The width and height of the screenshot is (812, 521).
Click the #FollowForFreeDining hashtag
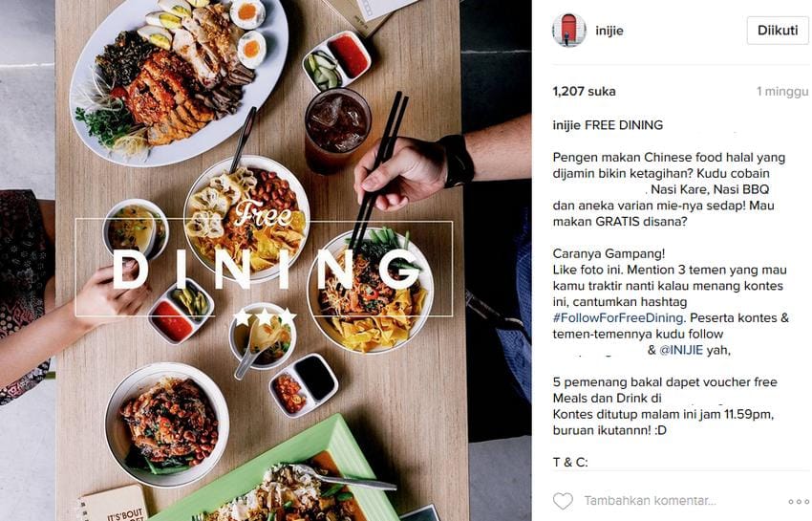[x=618, y=317]
